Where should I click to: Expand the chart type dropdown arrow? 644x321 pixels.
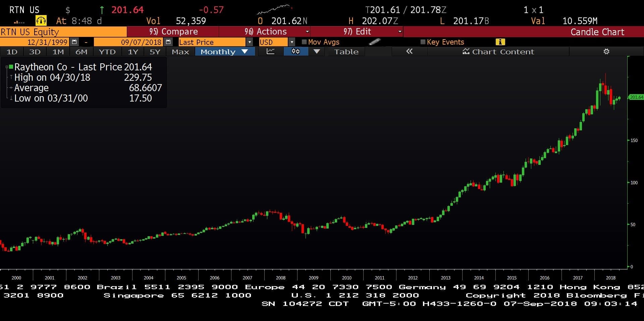[x=317, y=52]
